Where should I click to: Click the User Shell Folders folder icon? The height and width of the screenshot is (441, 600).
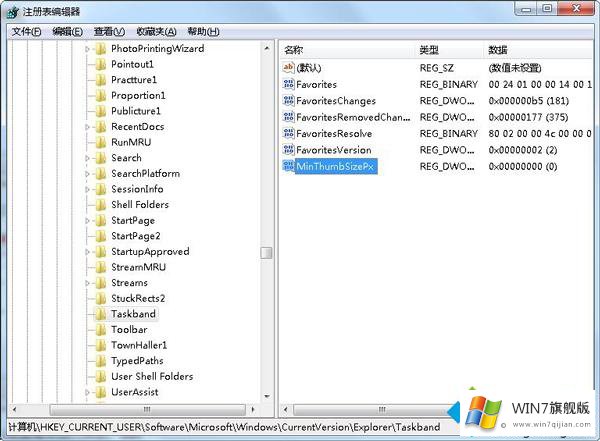click(x=101, y=377)
